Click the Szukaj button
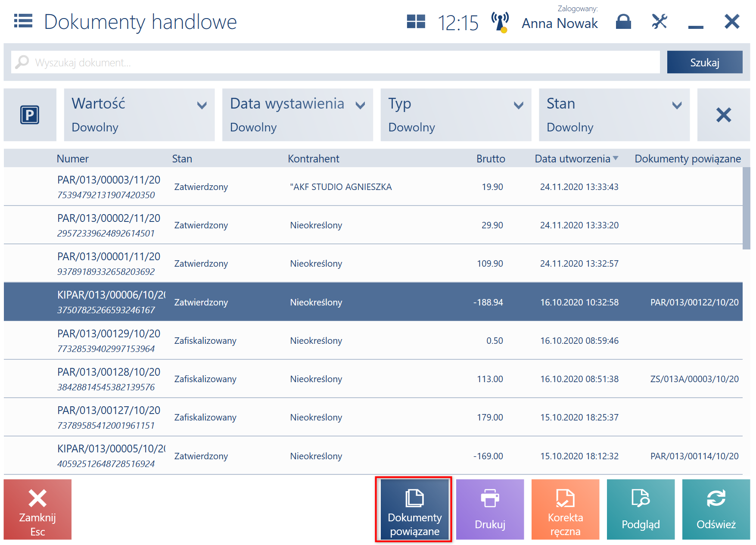Image resolution: width=756 pixels, height=545 pixels. (705, 62)
